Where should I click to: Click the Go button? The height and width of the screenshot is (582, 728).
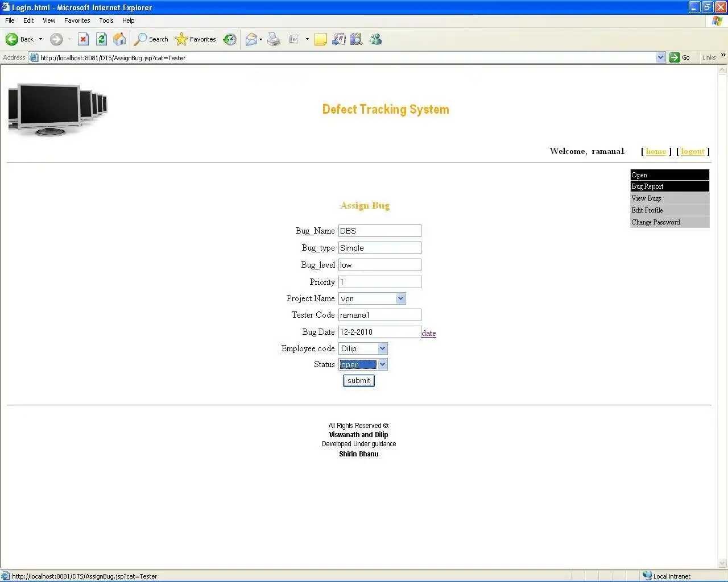point(680,57)
